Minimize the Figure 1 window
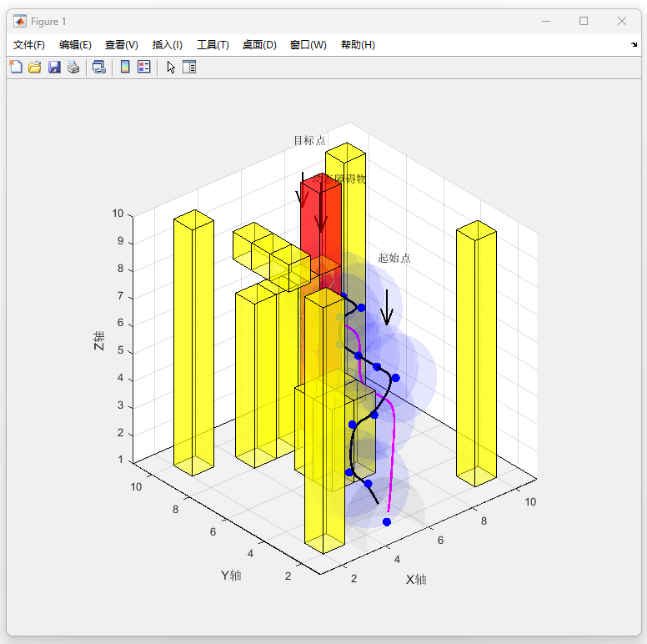647x644 pixels. [x=546, y=21]
